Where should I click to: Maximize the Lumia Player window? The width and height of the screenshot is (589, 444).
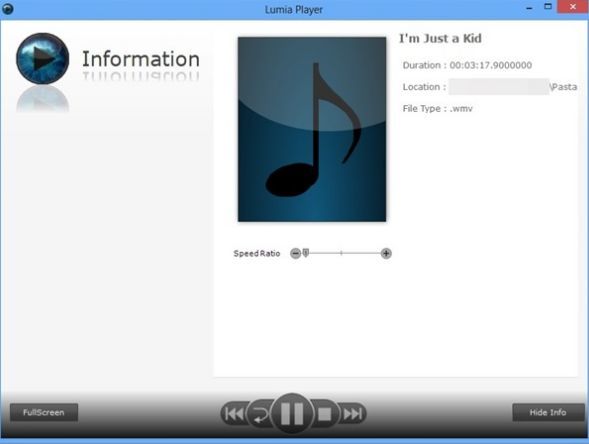pos(548,7)
